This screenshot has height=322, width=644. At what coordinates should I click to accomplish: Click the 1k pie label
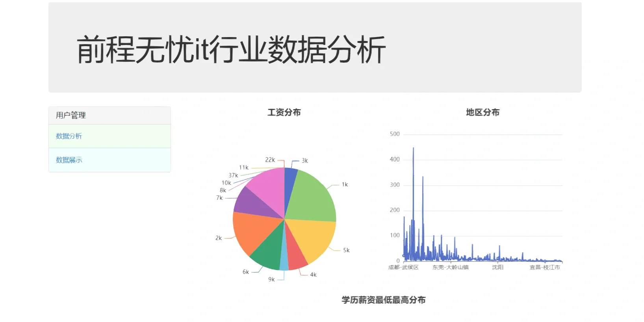pyautogui.click(x=345, y=184)
